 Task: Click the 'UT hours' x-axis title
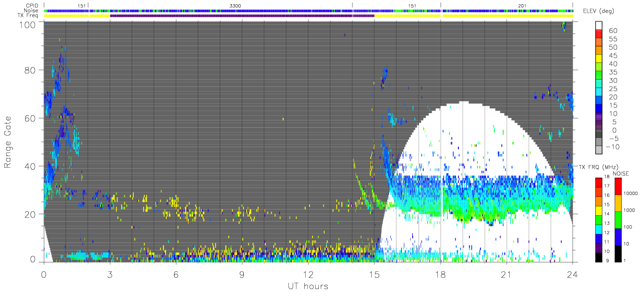308,287
